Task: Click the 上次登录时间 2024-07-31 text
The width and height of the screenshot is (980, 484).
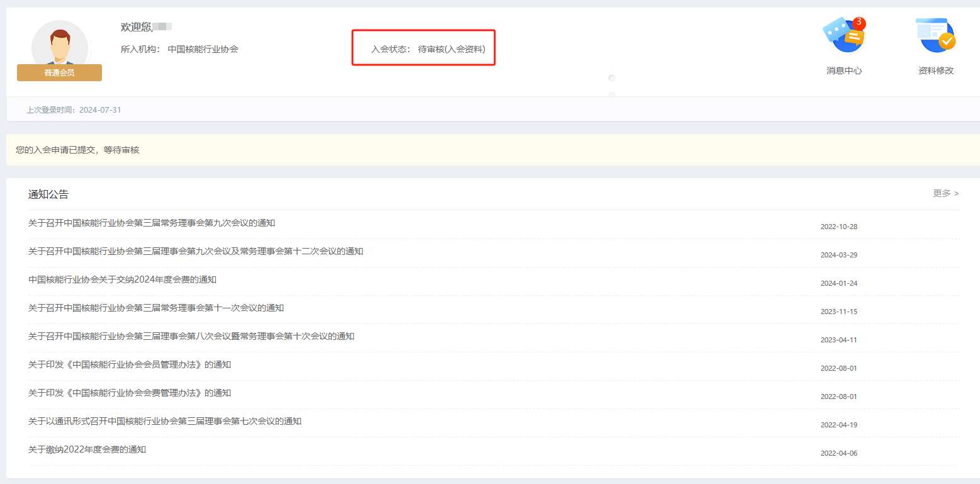Action: (74, 110)
